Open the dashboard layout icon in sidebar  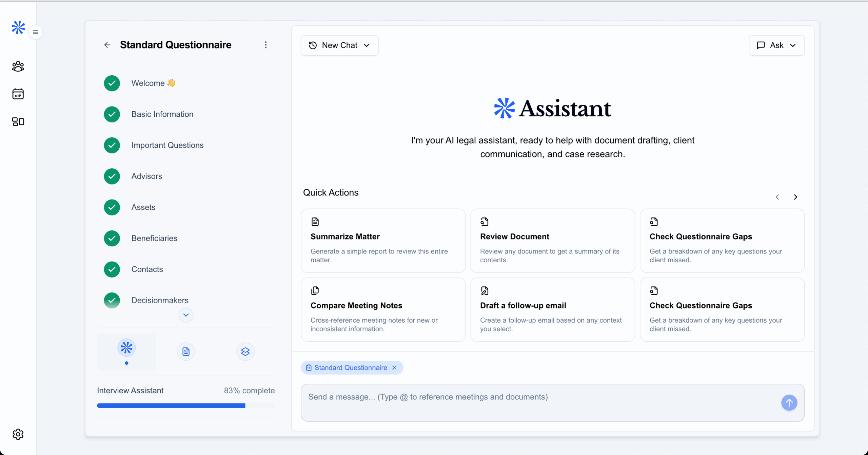18,121
